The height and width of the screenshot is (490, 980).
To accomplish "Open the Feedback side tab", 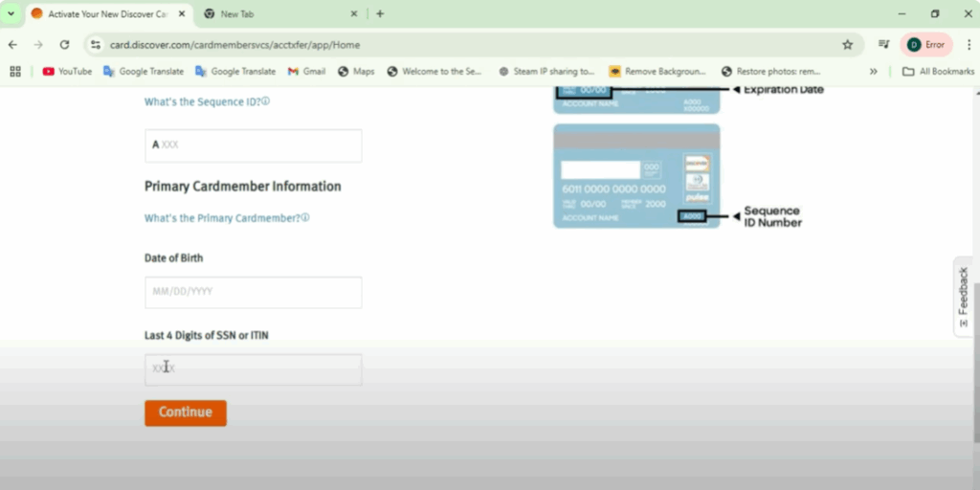I will (963, 297).
